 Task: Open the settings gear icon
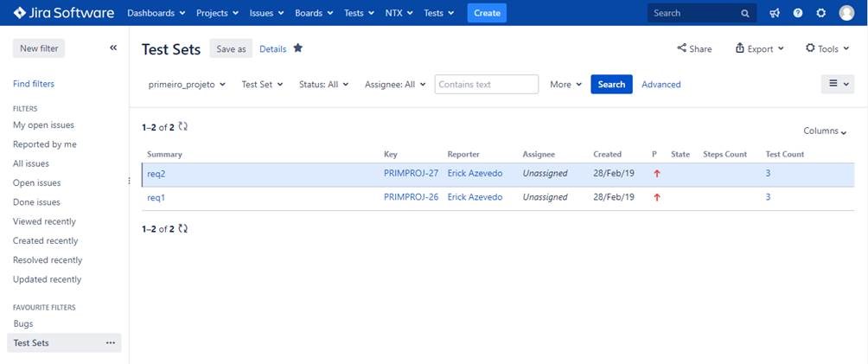click(x=821, y=13)
